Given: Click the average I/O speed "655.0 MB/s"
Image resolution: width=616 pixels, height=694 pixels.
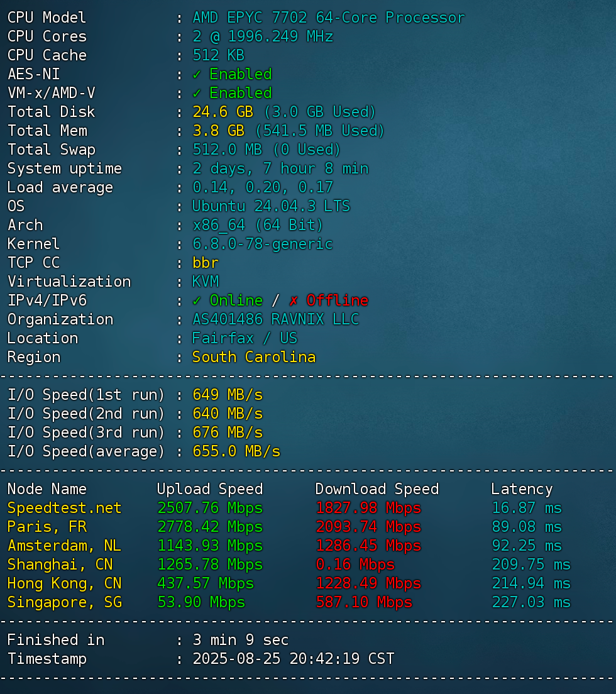Looking at the screenshot, I should [x=236, y=452].
